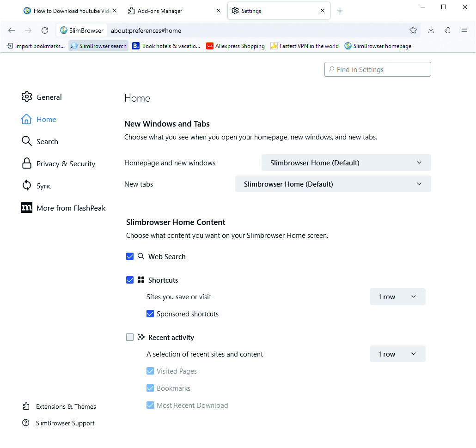Open the Homepage and new windows dropdown

[x=346, y=163]
